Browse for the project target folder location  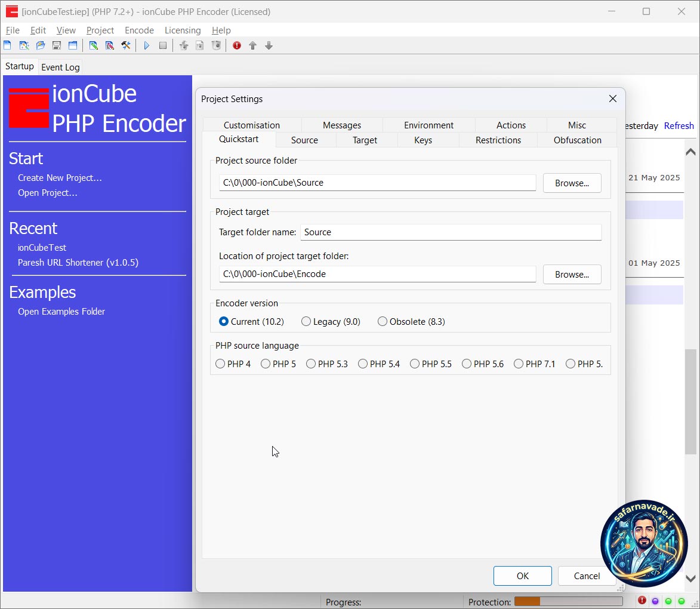pyautogui.click(x=572, y=274)
